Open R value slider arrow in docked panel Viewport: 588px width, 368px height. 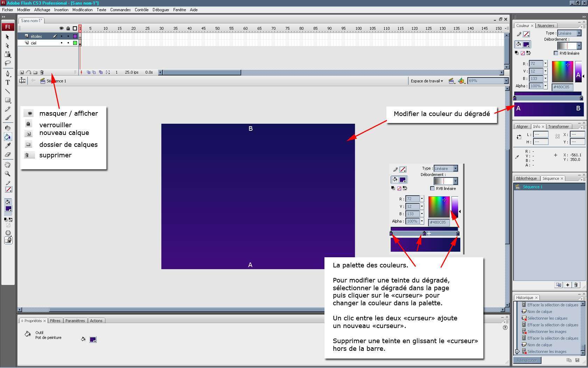coord(545,63)
